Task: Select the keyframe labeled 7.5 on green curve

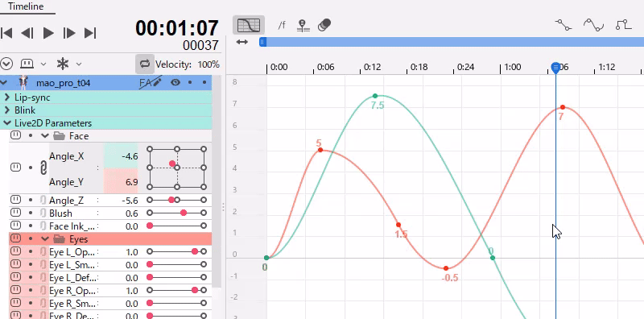Action: (x=375, y=96)
